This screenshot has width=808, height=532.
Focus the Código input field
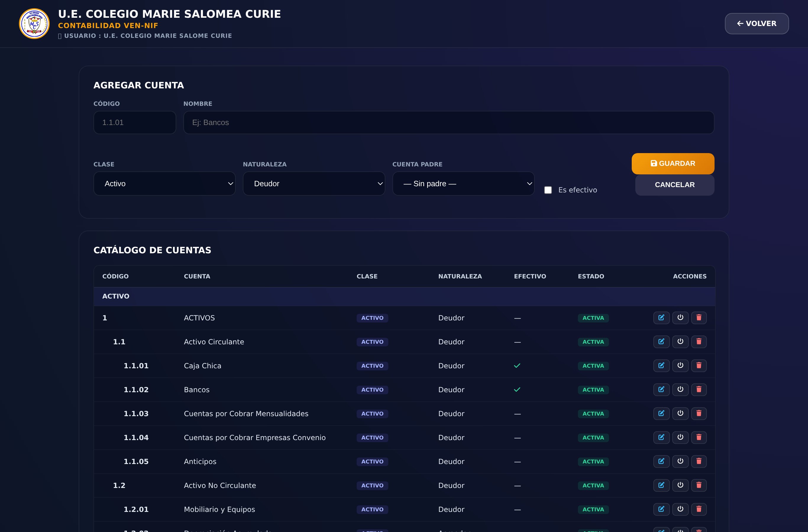point(135,122)
